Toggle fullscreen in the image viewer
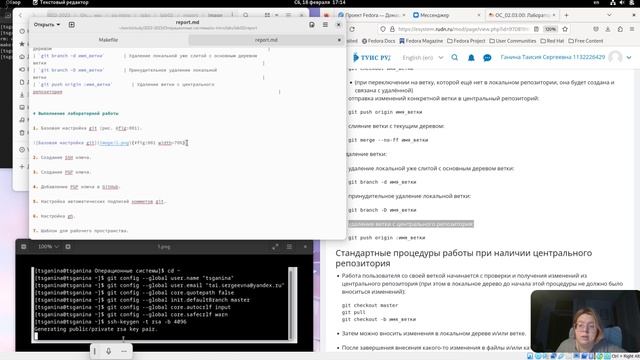Screen dimensions: 640x360 click(x=275, y=247)
